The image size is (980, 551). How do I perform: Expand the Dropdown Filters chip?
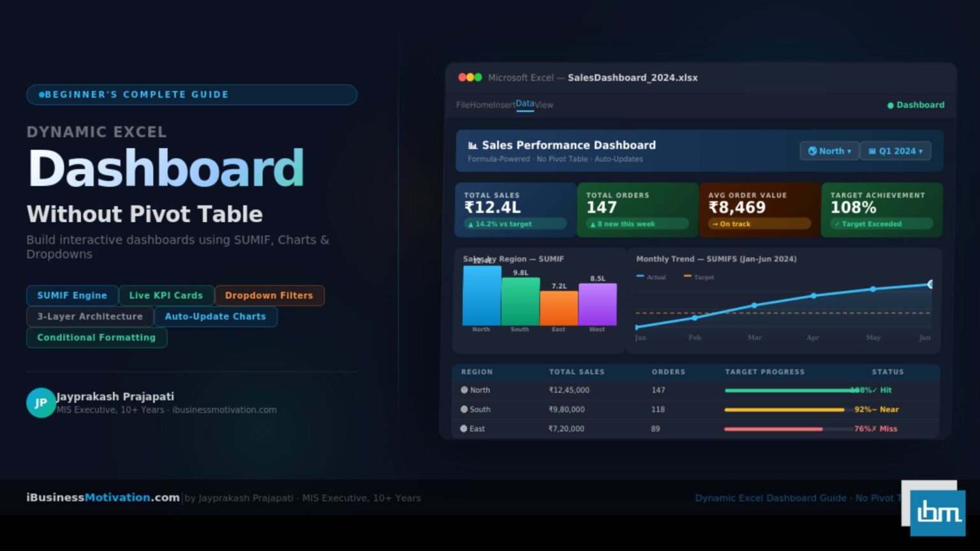pyautogui.click(x=269, y=295)
